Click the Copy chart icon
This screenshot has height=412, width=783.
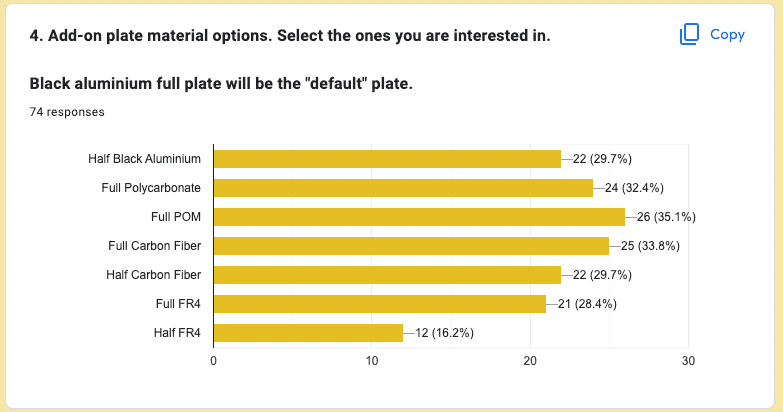(x=689, y=34)
